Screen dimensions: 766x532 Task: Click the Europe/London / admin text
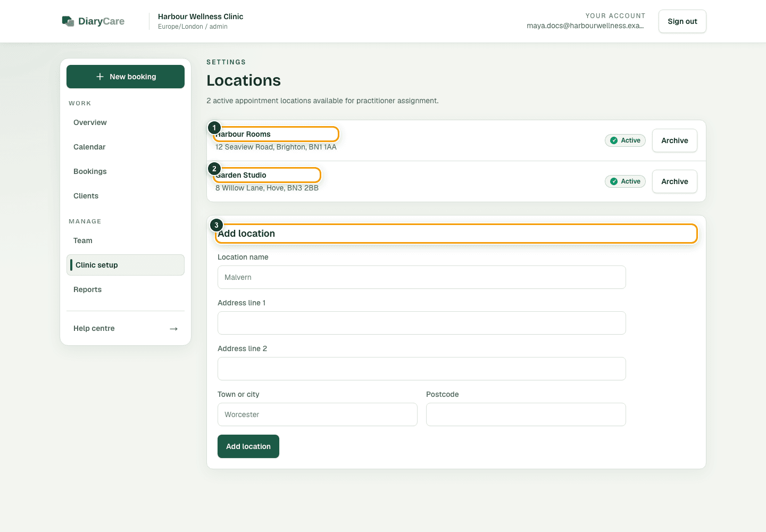(193, 27)
